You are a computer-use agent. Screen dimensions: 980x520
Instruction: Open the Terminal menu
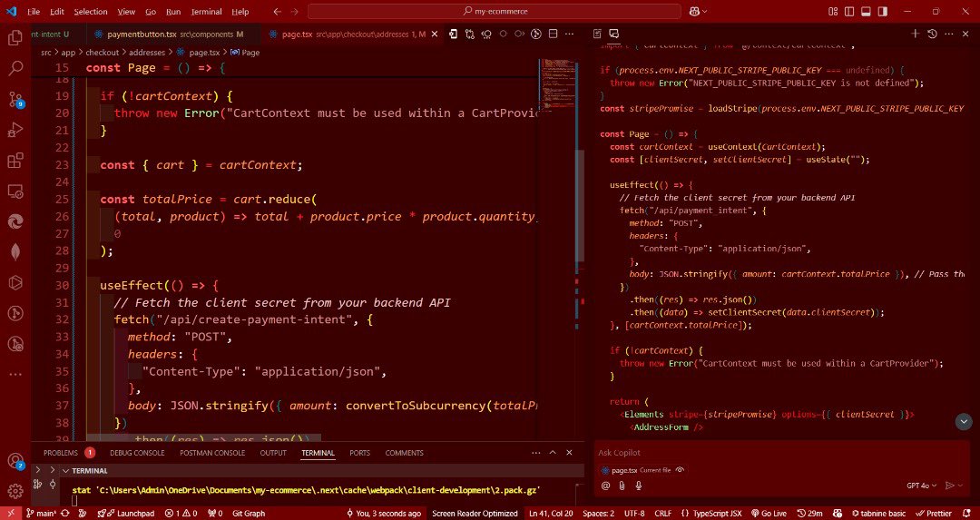point(206,11)
